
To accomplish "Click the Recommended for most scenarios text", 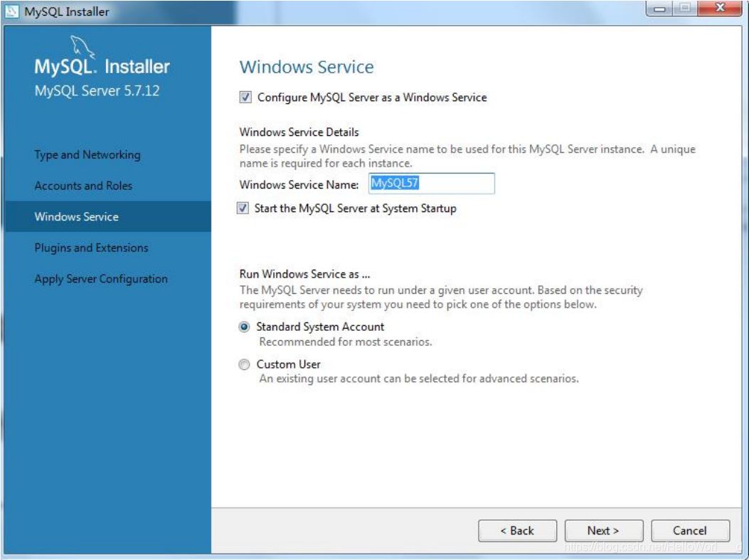I will click(346, 342).
